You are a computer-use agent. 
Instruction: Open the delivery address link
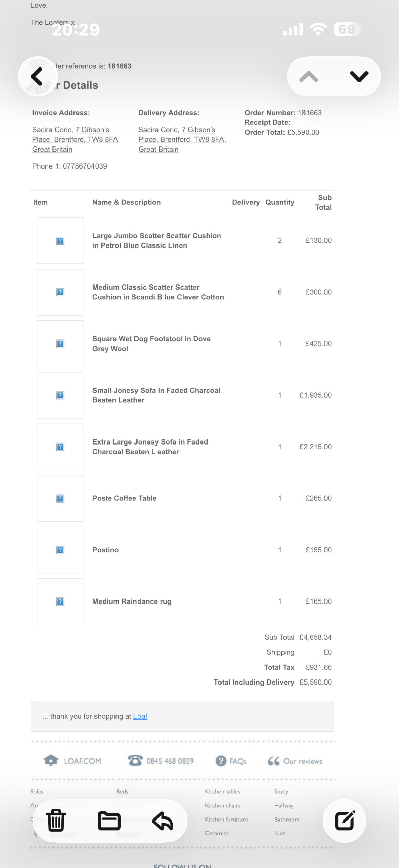(x=182, y=139)
